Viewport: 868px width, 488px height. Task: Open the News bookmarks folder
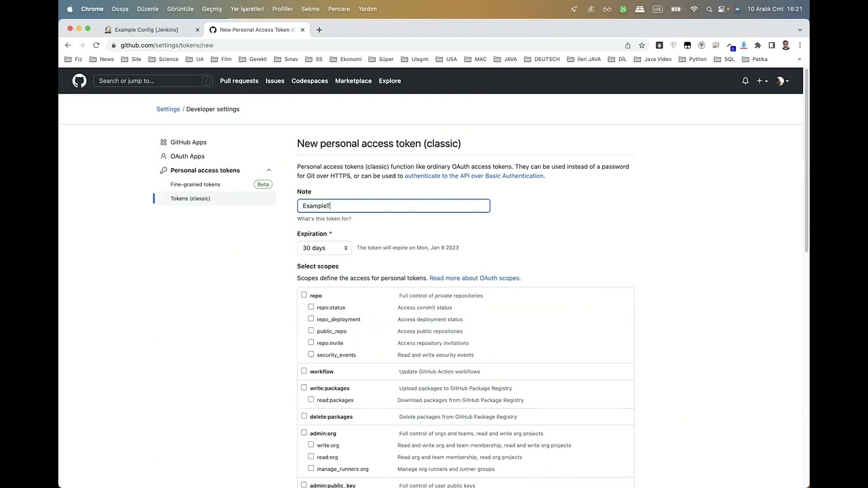102,59
